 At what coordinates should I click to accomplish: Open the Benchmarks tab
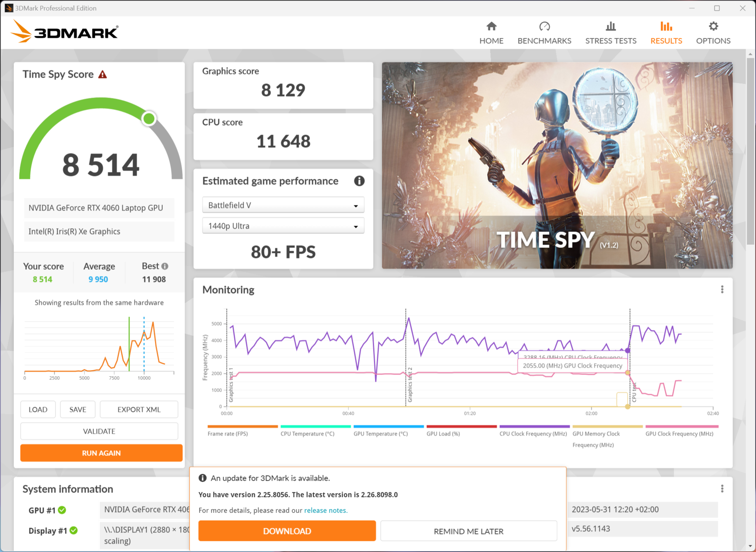[x=544, y=33]
